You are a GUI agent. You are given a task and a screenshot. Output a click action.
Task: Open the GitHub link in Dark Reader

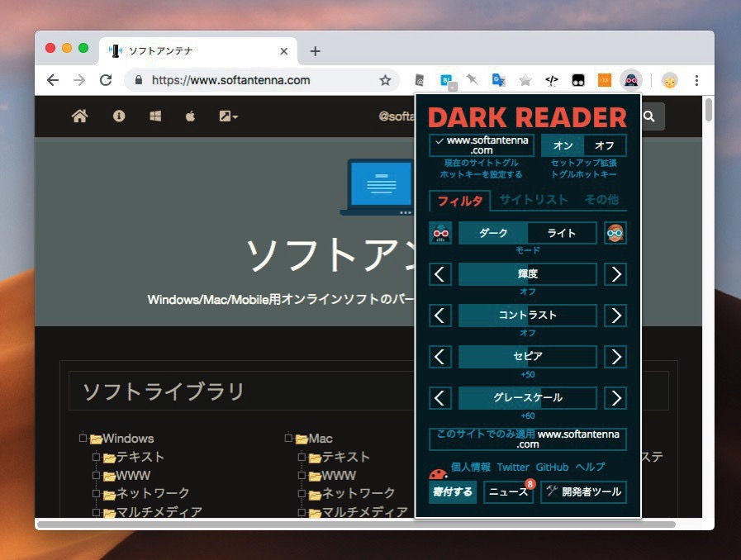552,467
